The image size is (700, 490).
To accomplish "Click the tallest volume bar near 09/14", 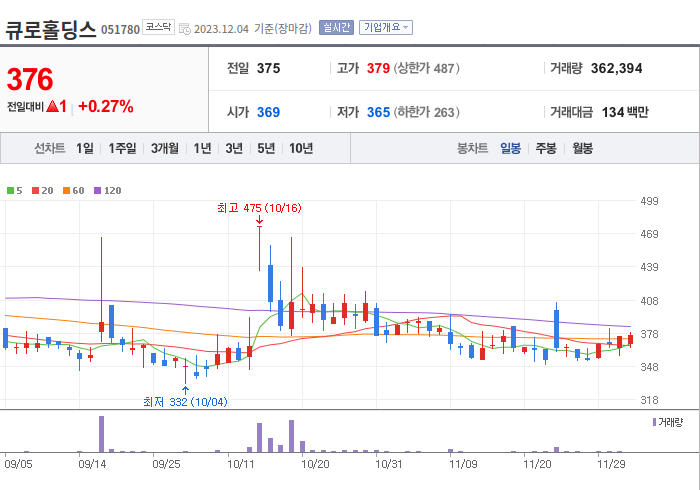I will coord(101,434).
